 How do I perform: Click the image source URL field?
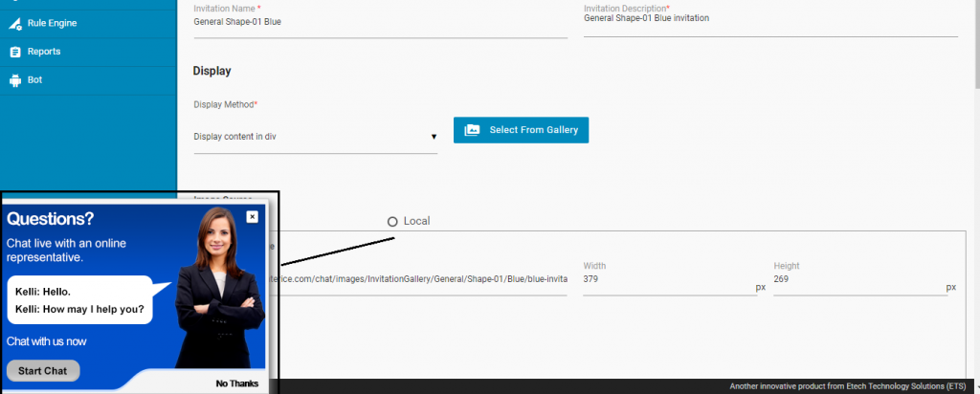[x=421, y=279]
